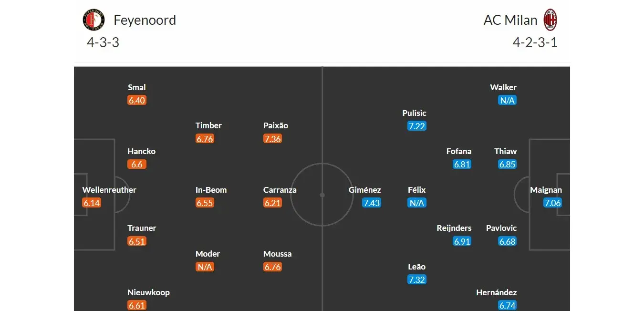Select player Wellenreuther on the pitch
644x311 pixels.
point(109,190)
